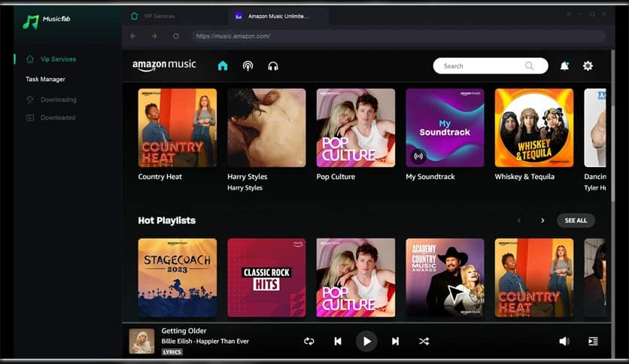Viewport: 629px width, 364px height.
Task: Open Pop Culture cover in top row
Action: click(355, 128)
